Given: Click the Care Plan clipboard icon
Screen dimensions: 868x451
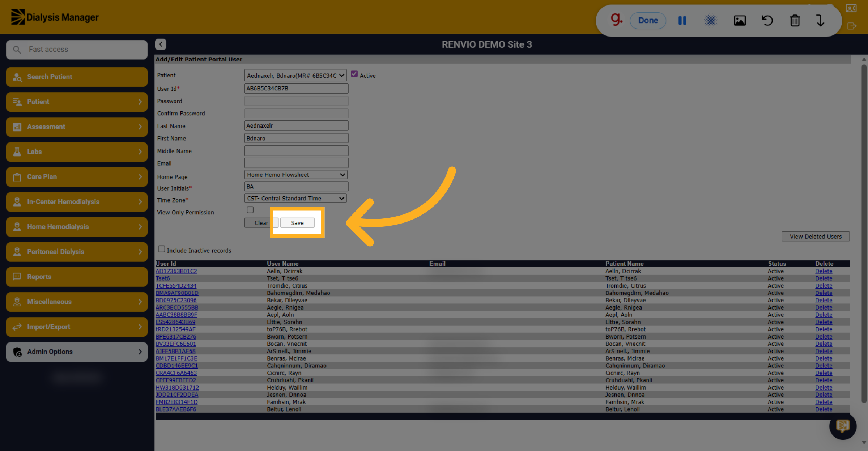Looking at the screenshot, I should 17,177.
